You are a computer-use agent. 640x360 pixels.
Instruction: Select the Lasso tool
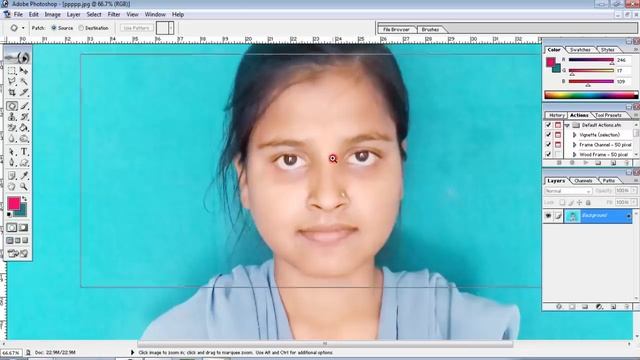[x=12, y=81]
